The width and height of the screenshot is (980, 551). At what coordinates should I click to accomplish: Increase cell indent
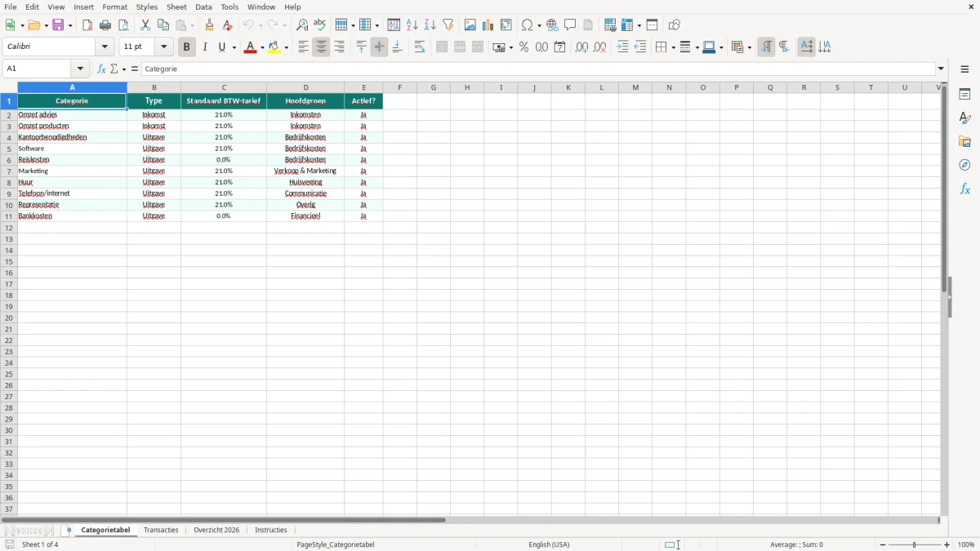(622, 47)
